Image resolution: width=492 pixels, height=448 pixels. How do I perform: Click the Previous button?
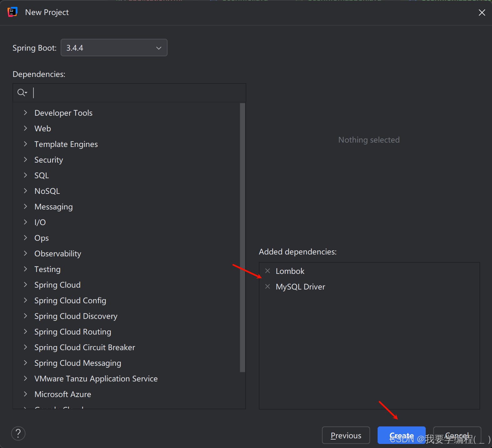pos(346,435)
